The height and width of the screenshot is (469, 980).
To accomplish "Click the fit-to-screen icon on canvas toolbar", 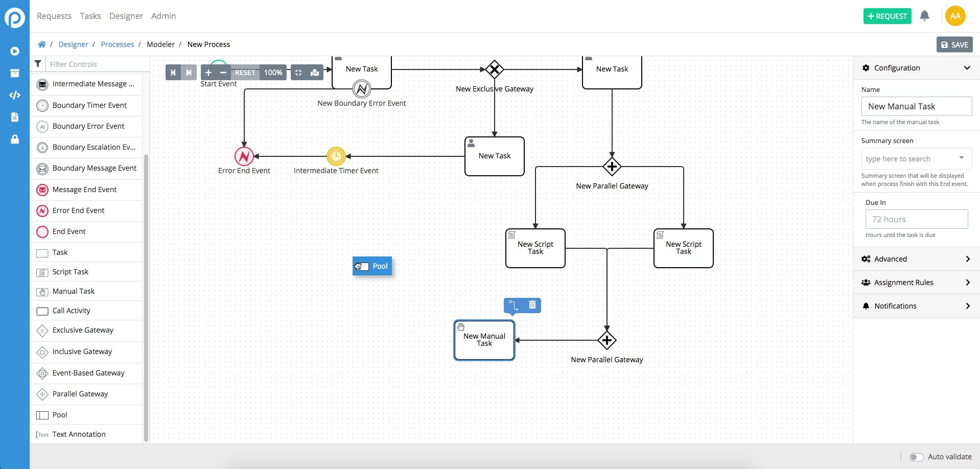I will [x=298, y=73].
